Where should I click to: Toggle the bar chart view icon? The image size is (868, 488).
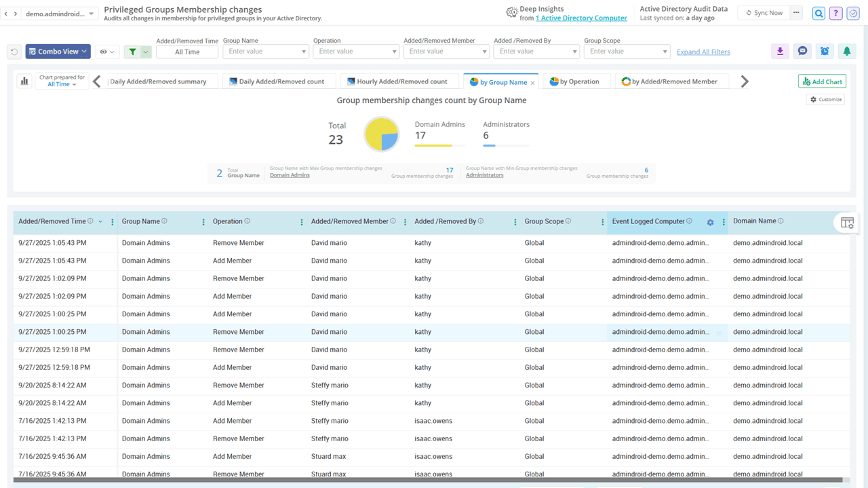click(24, 81)
